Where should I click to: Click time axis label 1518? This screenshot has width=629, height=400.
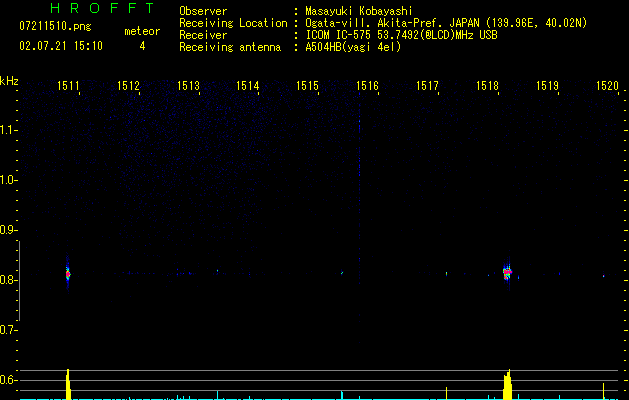487,86
